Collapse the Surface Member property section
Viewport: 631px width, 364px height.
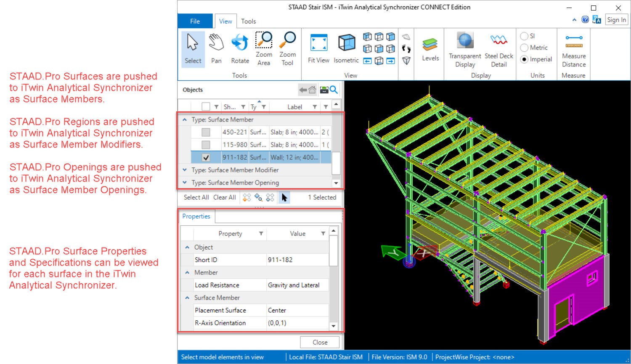point(187,298)
